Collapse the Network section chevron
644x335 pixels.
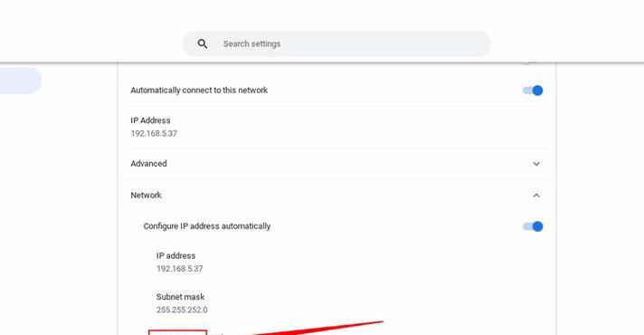pos(536,196)
